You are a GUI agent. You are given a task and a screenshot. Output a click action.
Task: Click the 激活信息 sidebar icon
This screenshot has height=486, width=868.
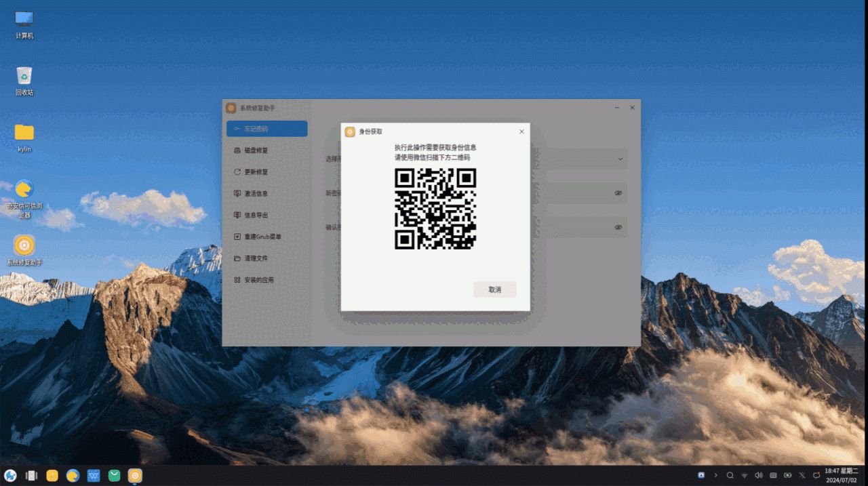[237, 194]
